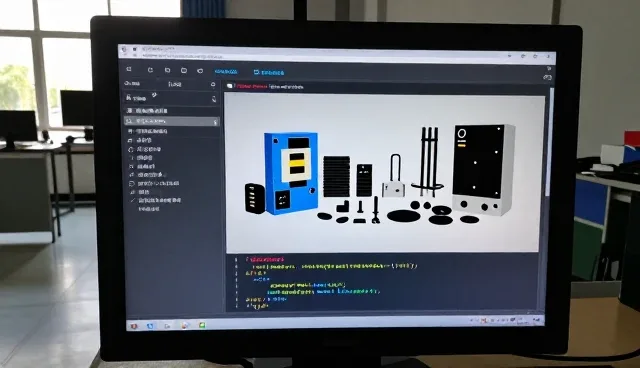
Task: Open the blue toolbar tab with monitor icon
Action: [269, 72]
